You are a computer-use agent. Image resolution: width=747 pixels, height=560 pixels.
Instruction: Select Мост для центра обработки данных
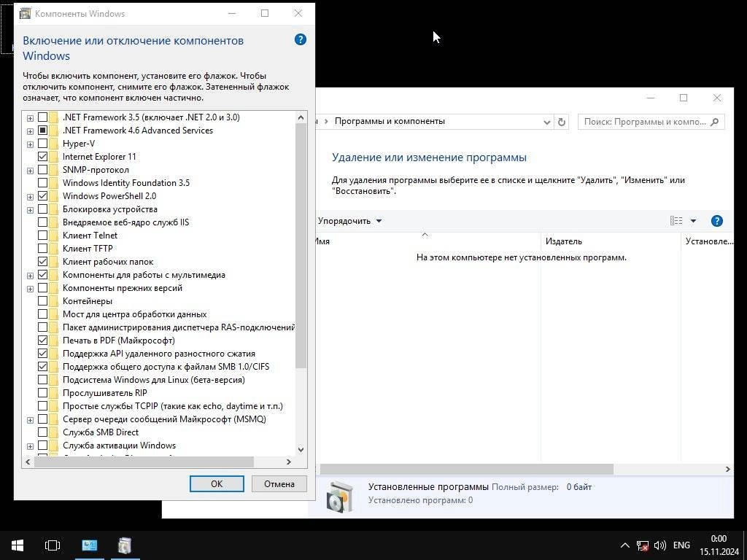coord(135,314)
